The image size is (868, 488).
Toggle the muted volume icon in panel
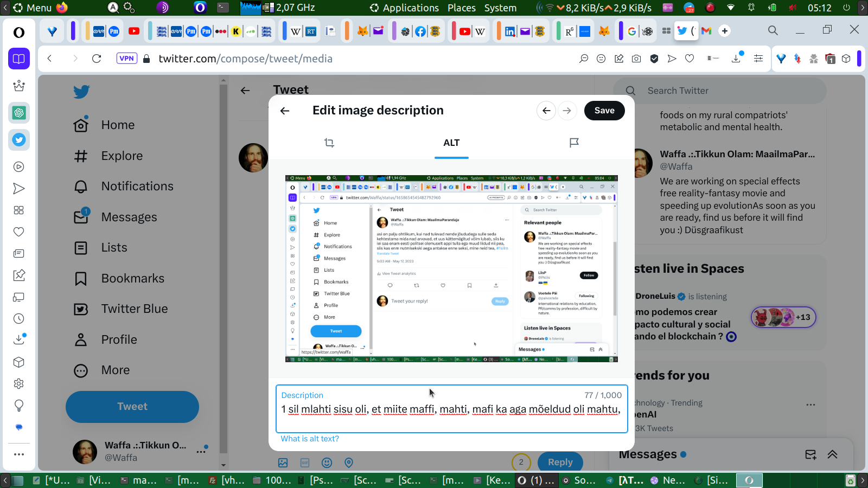coord(793,8)
